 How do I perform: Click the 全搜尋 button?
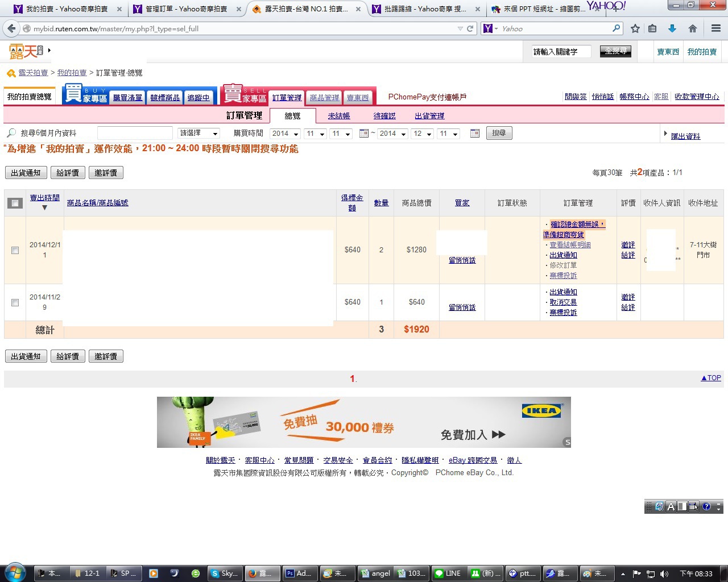click(616, 51)
